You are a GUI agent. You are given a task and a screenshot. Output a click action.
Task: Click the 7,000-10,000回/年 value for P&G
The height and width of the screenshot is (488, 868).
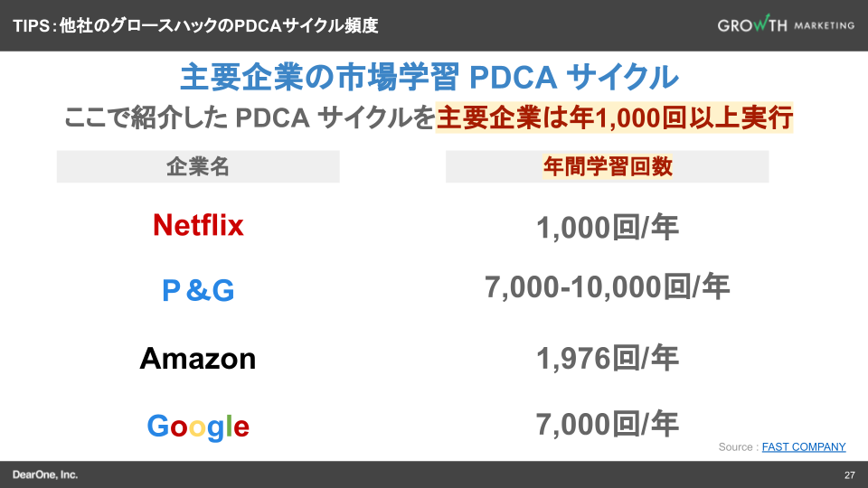(x=607, y=287)
